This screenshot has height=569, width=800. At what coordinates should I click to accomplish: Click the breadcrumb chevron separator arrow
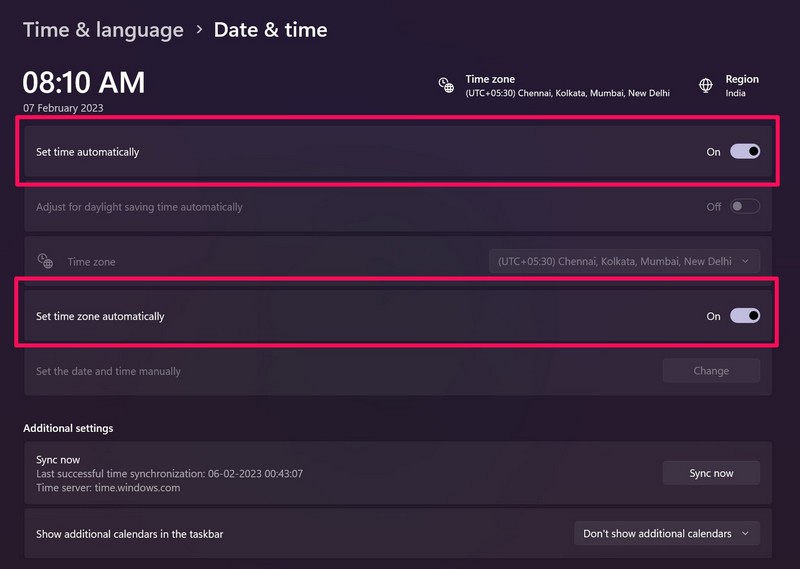(x=199, y=30)
